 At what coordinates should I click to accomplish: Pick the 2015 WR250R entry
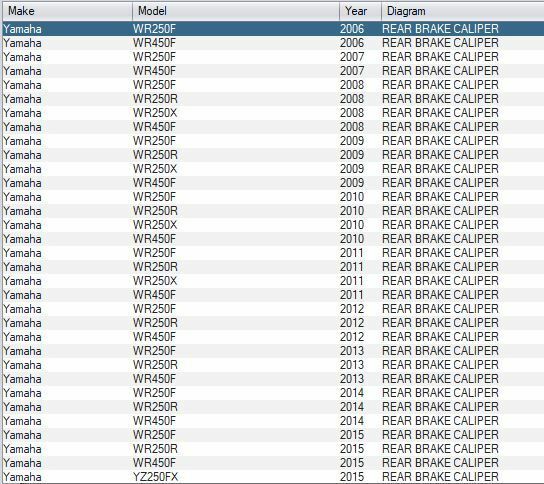coord(273,449)
